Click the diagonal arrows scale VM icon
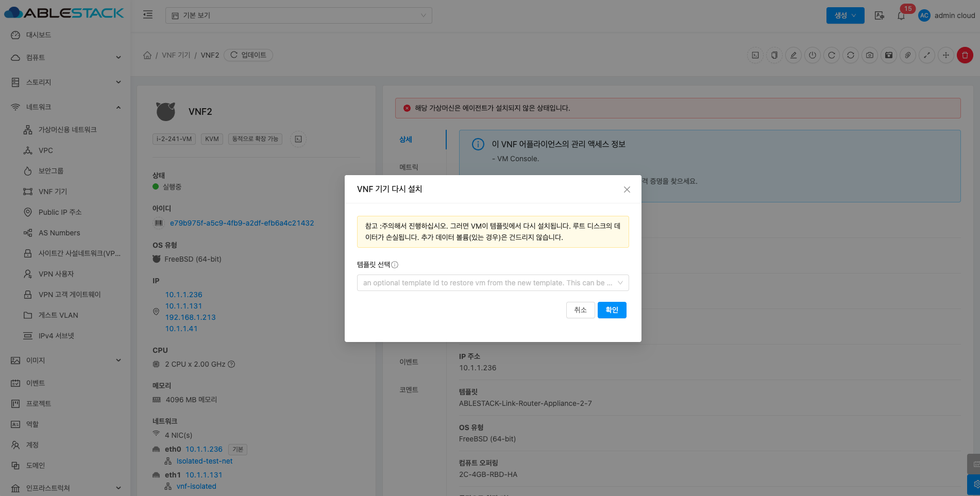 tap(926, 55)
